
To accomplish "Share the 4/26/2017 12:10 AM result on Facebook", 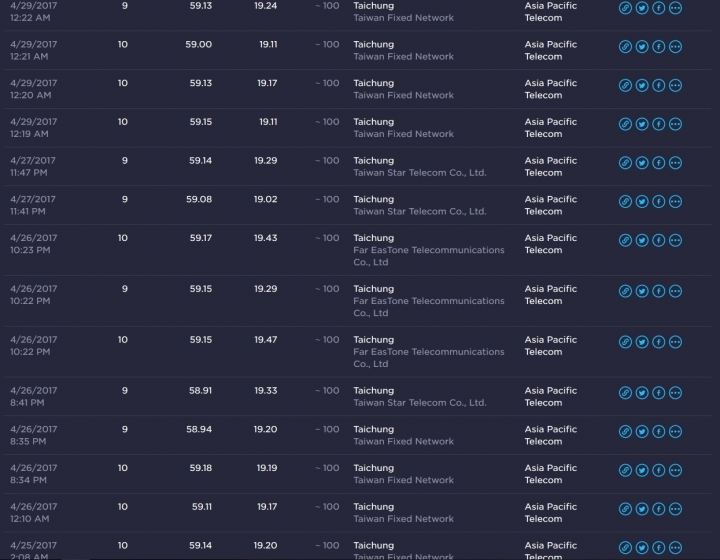I will [658, 509].
